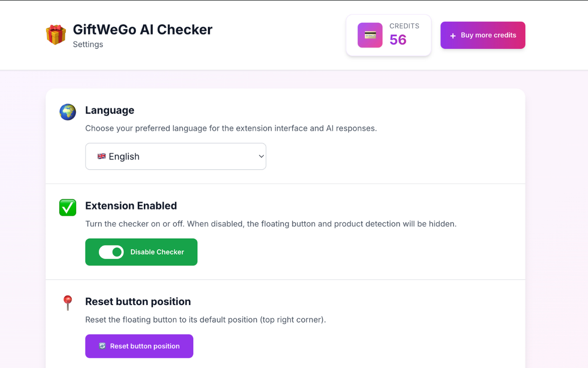The image size is (588, 368).
Task: Click the Disable Checker button
Action: coord(141,252)
